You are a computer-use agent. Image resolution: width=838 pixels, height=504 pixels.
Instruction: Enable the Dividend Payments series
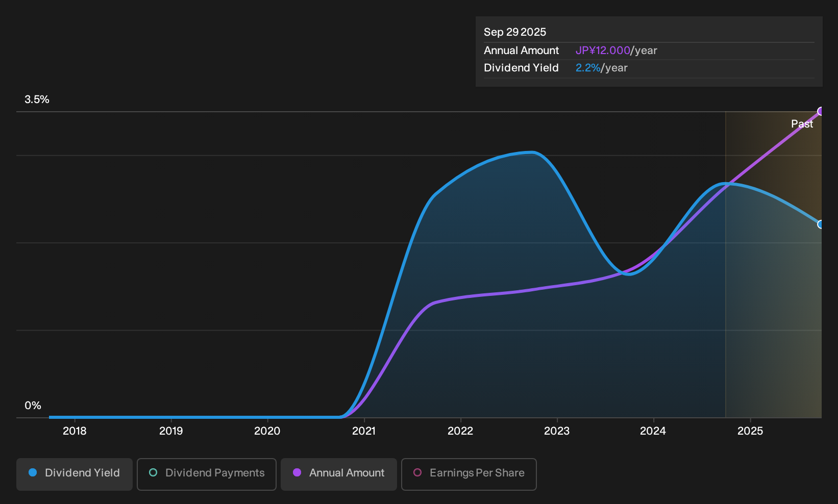point(207,474)
